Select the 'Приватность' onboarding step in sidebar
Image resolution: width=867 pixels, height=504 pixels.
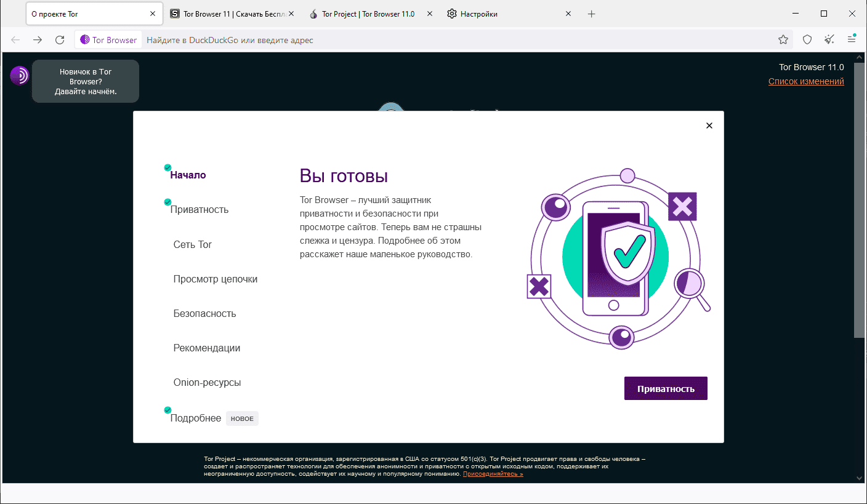pyautogui.click(x=200, y=209)
